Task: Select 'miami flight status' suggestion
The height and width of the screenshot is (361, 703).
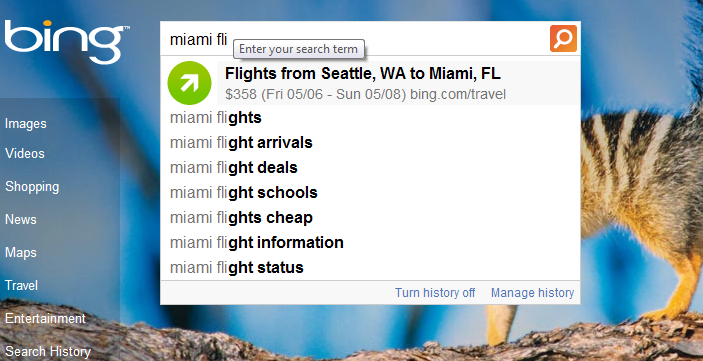Action: tap(370, 268)
